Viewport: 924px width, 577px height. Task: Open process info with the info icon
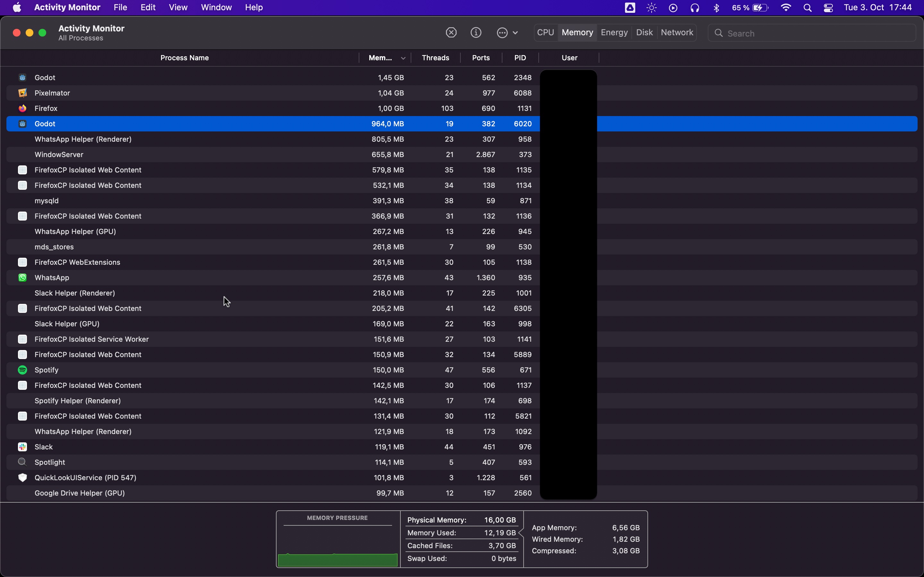tap(475, 32)
